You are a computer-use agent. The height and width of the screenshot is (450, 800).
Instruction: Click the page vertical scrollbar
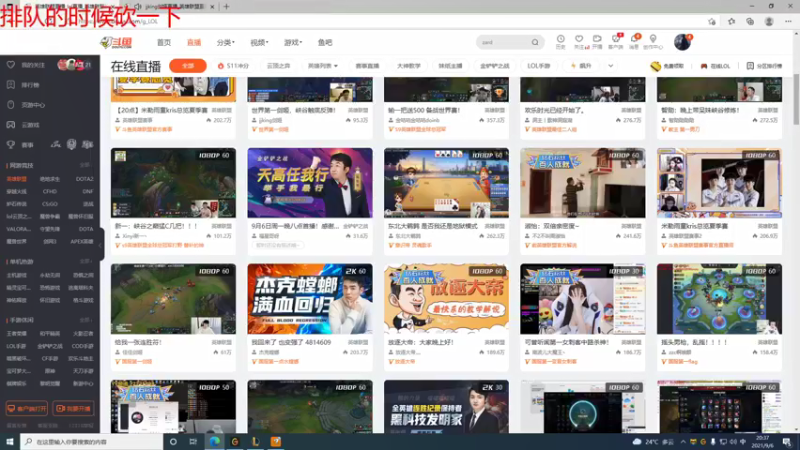pyautogui.click(x=796, y=99)
